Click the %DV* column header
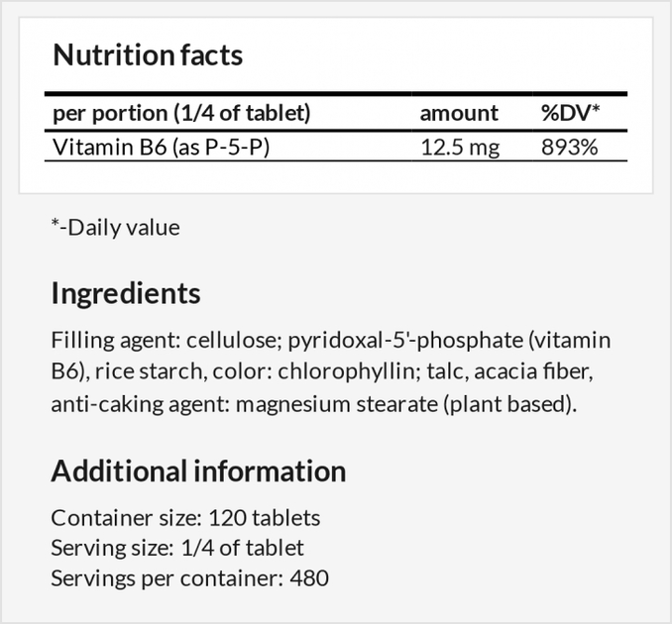 571,113
